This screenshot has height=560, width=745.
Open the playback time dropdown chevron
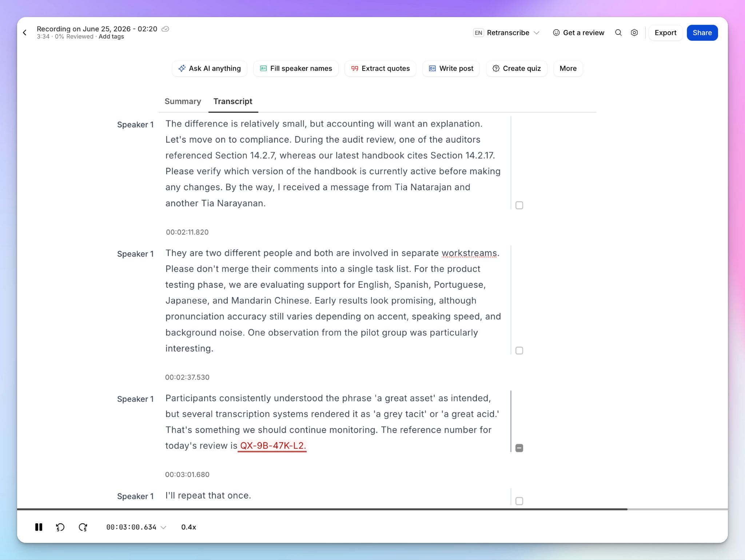click(x=163, y=527)
